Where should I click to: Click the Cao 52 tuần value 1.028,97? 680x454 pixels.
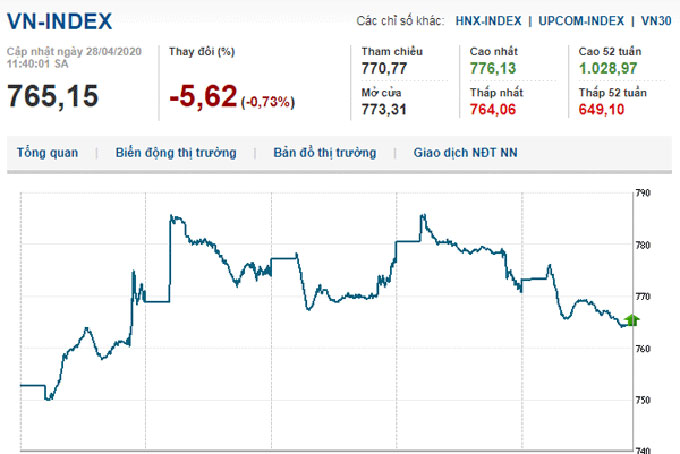pyautogui.click(x=608, y=68)
